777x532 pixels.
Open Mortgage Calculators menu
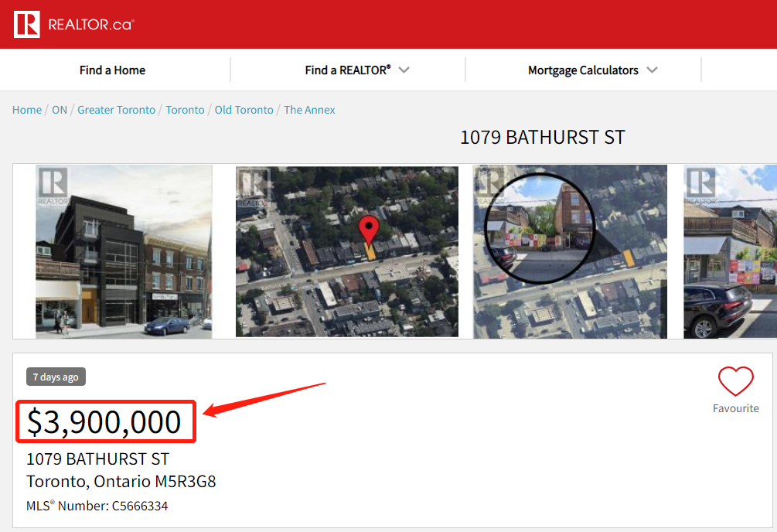pyautogui.click(x=583, y=70)
